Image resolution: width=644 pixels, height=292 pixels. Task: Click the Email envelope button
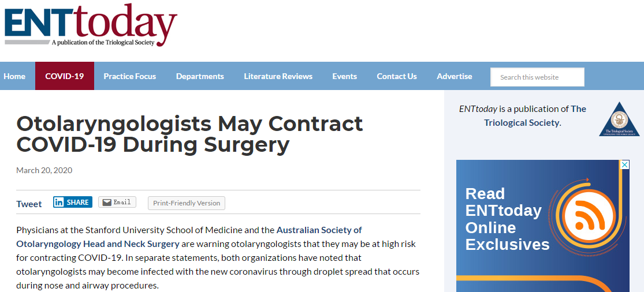tap(117, 202)
